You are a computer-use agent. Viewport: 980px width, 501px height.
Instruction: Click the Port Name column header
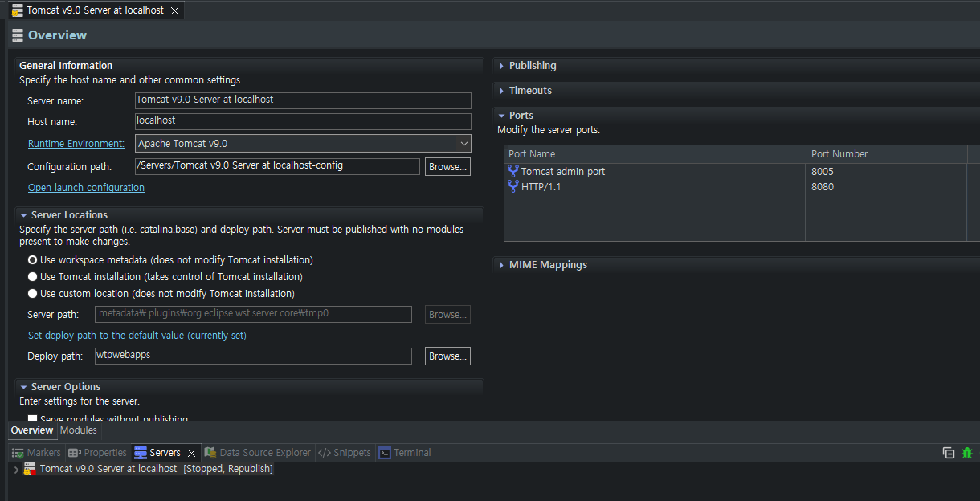[x=655, y=154]
